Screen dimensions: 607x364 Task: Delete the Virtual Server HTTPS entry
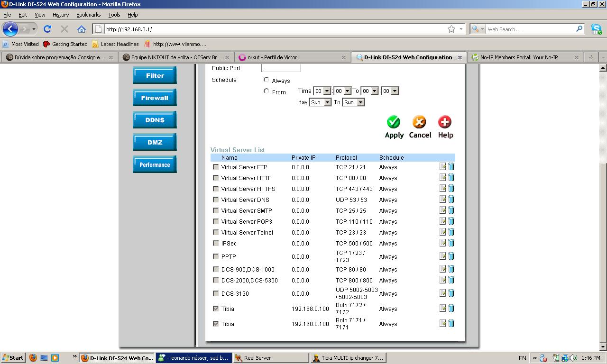point(451,188)
